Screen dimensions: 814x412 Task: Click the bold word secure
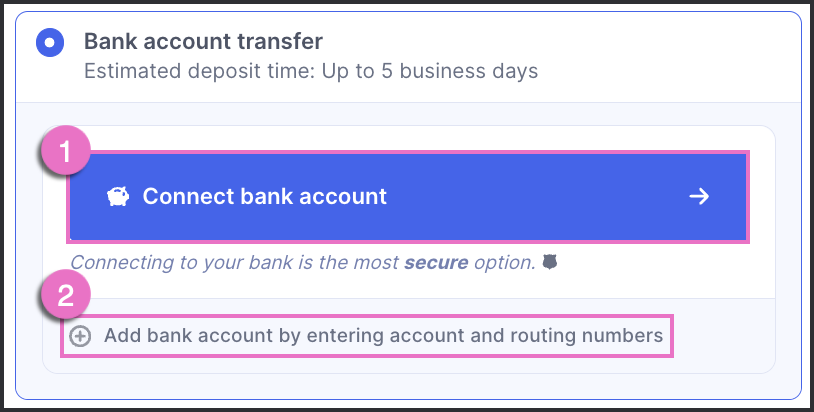[435, 263]
